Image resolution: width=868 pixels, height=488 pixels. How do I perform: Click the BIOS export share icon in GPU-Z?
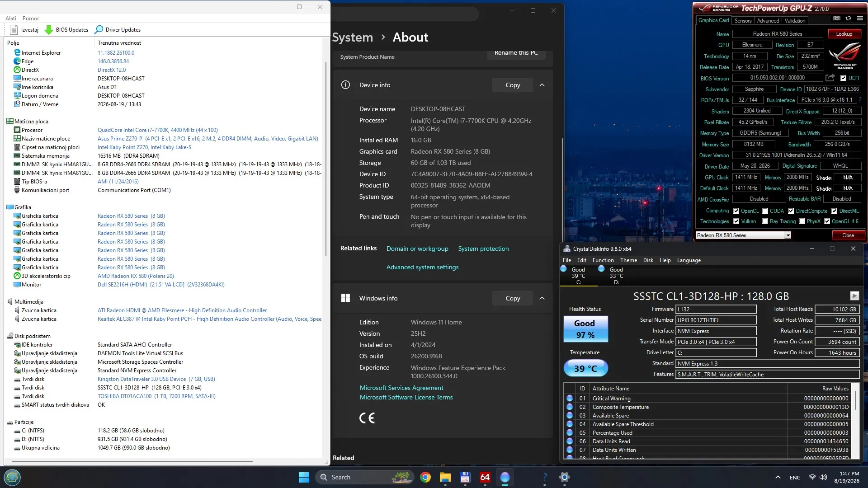click(x=830, y=78)
